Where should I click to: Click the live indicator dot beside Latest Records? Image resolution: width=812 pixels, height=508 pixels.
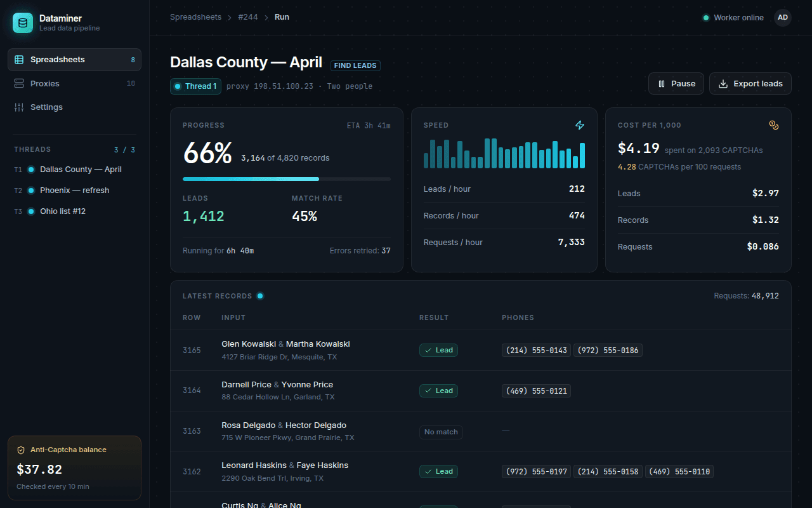click(x=260, y=296)
